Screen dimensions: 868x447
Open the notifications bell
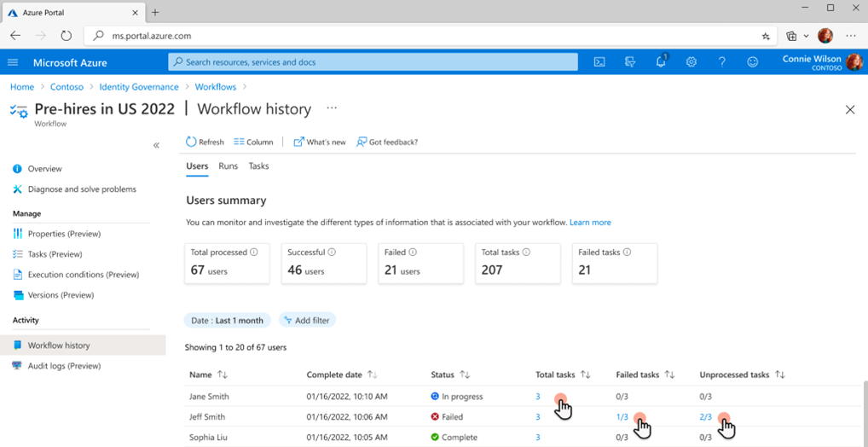[661, 62]
